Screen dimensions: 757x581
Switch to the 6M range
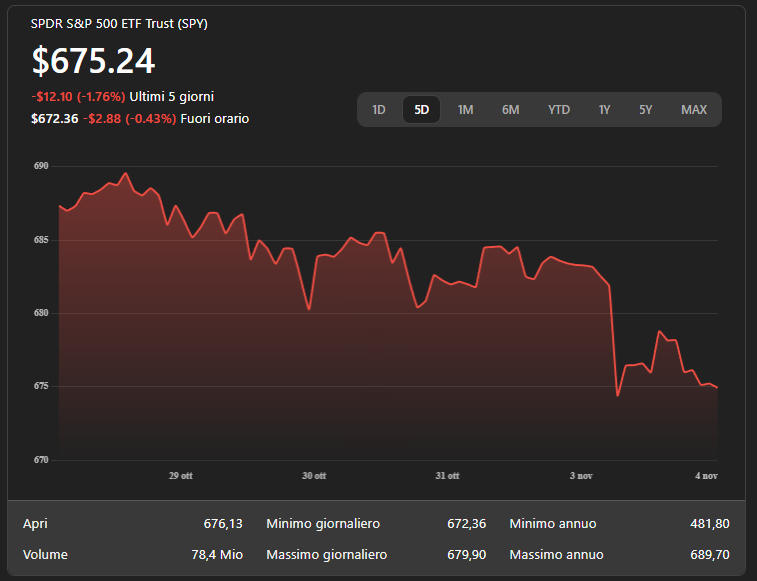tap(510, 110)
